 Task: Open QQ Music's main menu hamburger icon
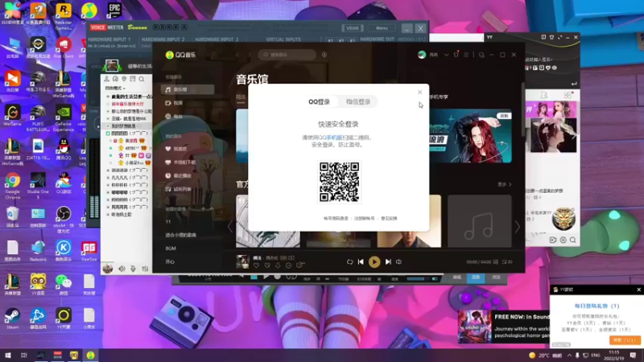pyautogui.click(x=466, y=55)
